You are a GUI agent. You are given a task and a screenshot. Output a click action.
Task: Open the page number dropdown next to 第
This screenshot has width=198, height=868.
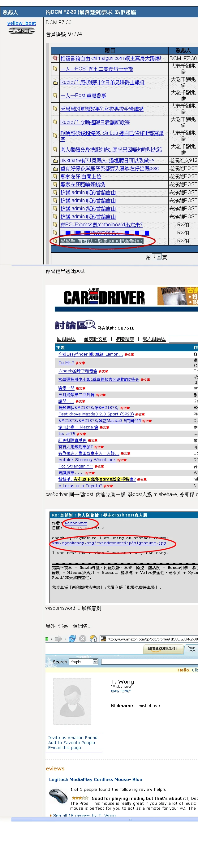159,257
